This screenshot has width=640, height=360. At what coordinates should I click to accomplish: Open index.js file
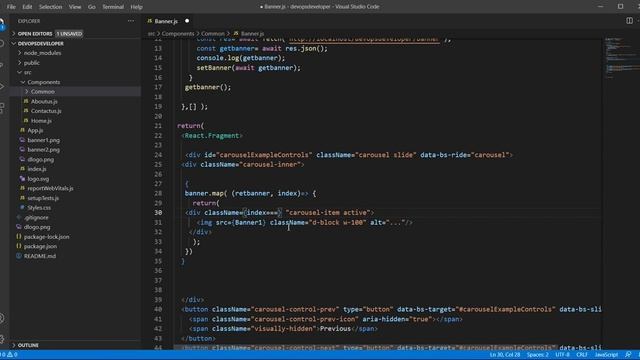point(37,169)
